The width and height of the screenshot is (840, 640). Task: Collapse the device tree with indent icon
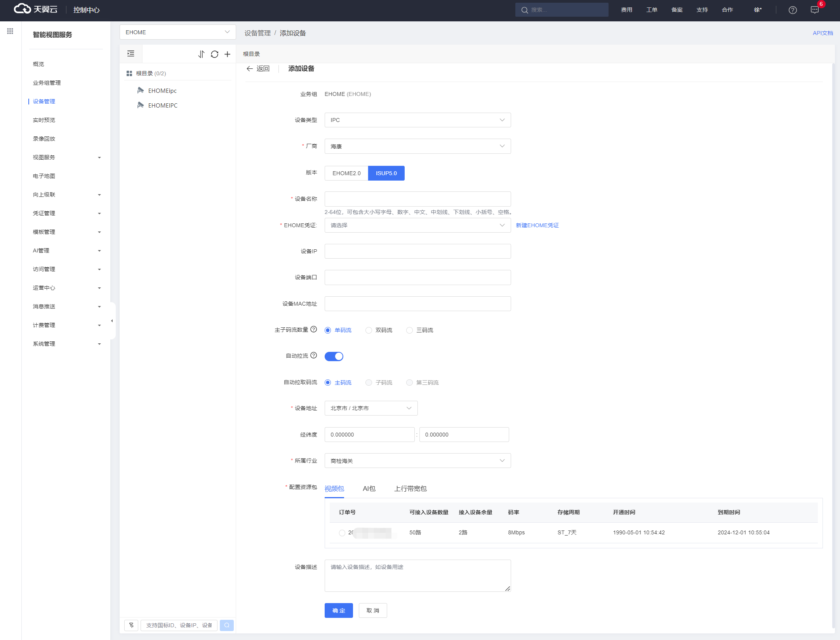131,54
